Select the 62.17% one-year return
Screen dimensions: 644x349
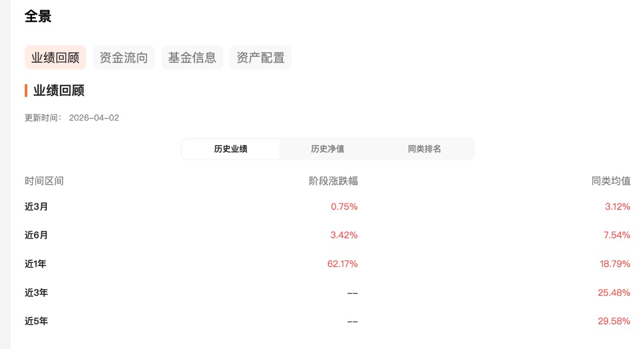click(342, 263)
